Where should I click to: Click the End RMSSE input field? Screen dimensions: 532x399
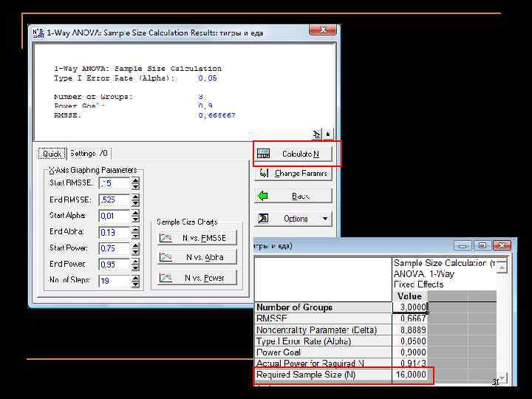coord(115,199)
